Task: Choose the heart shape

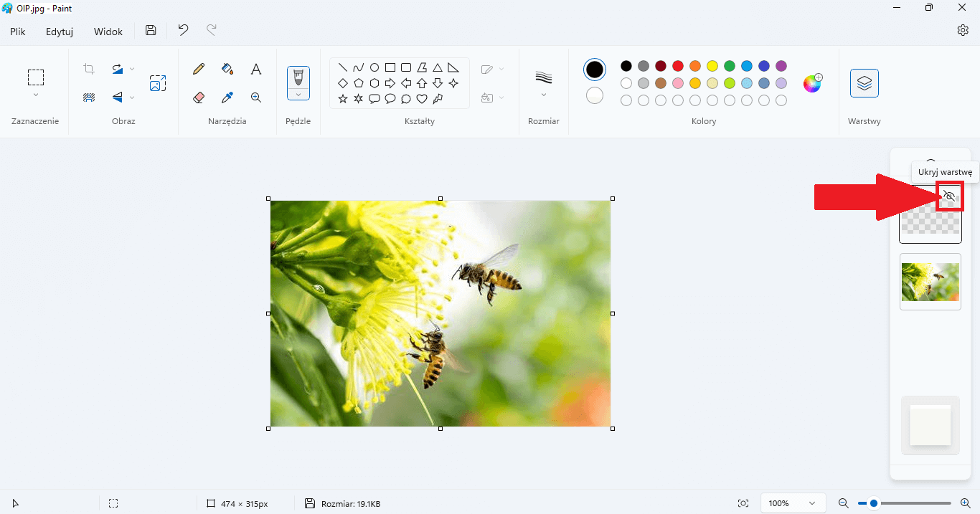Action: pyautogui.click(x=422, y=99)
